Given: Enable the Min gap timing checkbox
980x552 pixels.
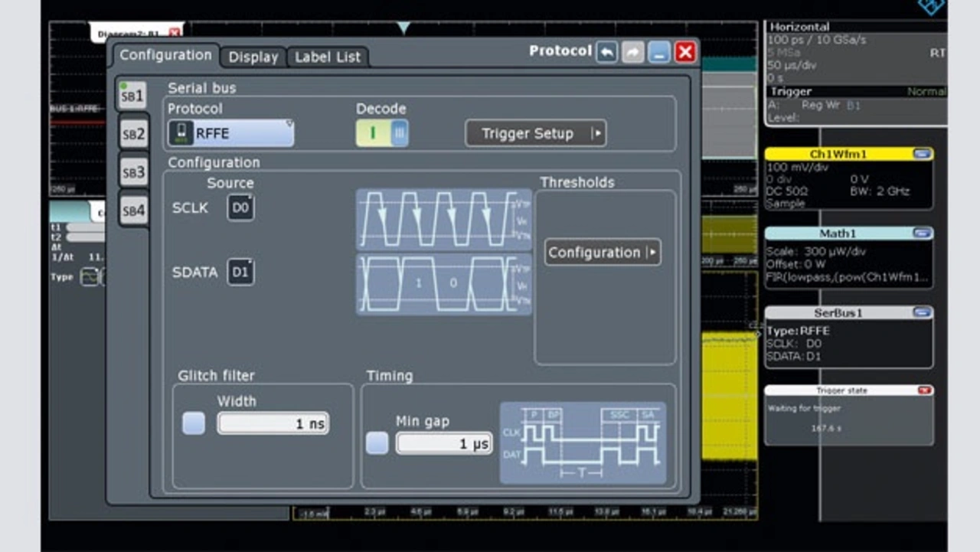Looking at the screenshot, I should pyautogui.click(x=377, y=443).
